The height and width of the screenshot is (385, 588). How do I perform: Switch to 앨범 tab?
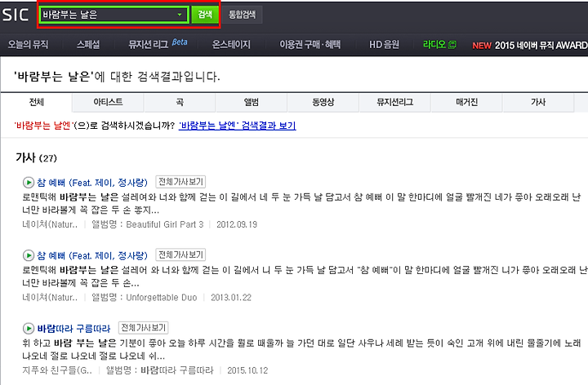(x=252, y=102)
